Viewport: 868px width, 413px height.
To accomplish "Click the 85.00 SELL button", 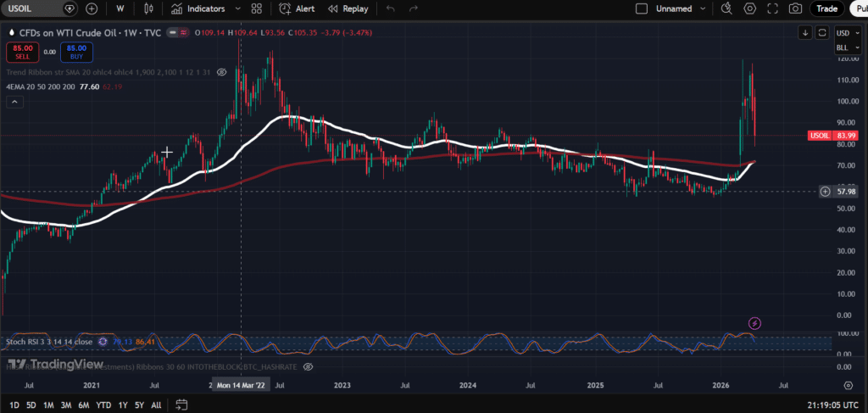I will (x=20, y=52).
